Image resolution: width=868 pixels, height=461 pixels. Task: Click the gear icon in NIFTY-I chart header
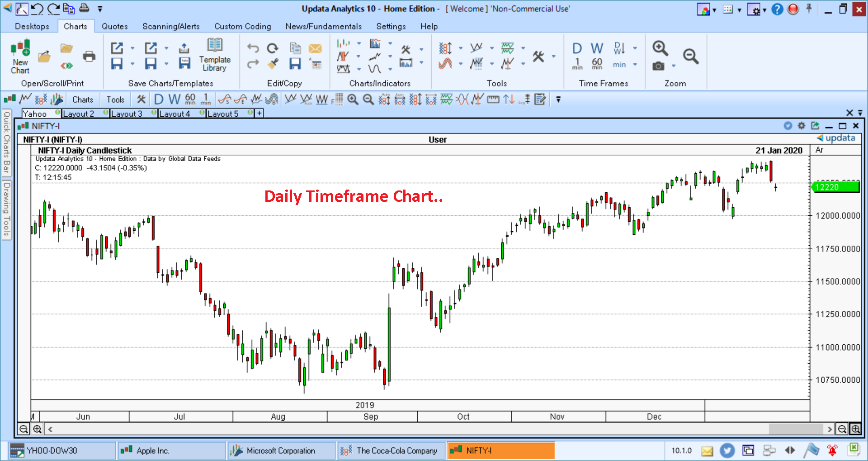click(x=802, y=126)
